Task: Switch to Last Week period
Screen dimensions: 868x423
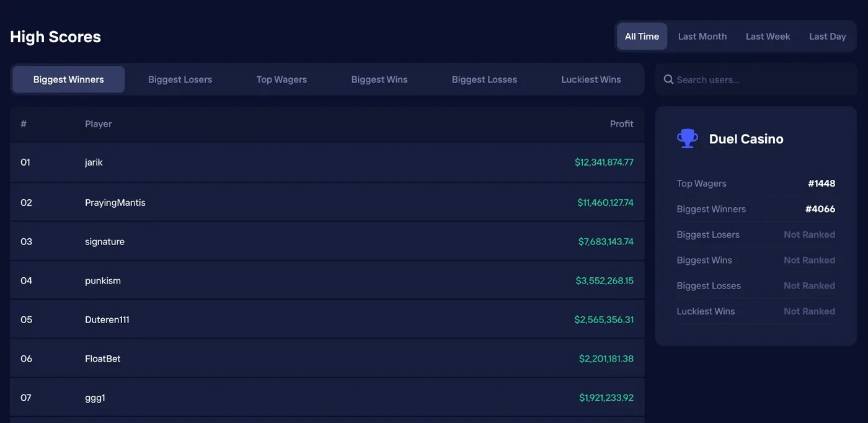Action: pos(768,37)
